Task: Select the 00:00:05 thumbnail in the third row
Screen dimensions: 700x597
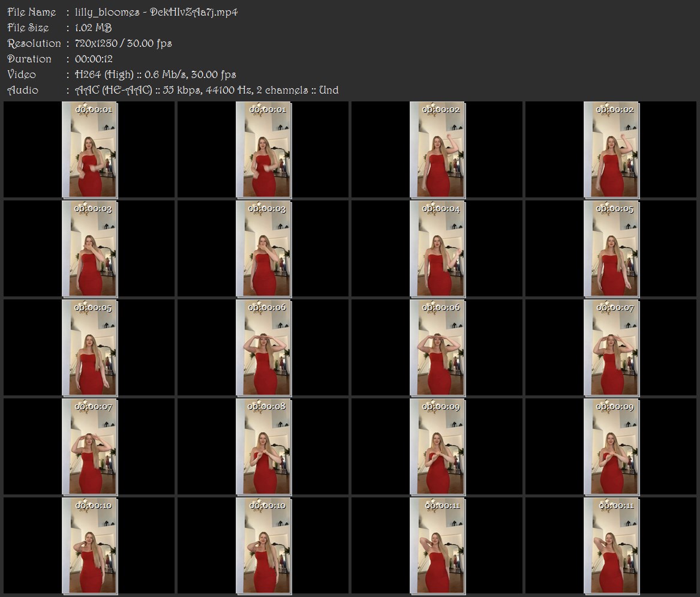Action: click(89, 347)
